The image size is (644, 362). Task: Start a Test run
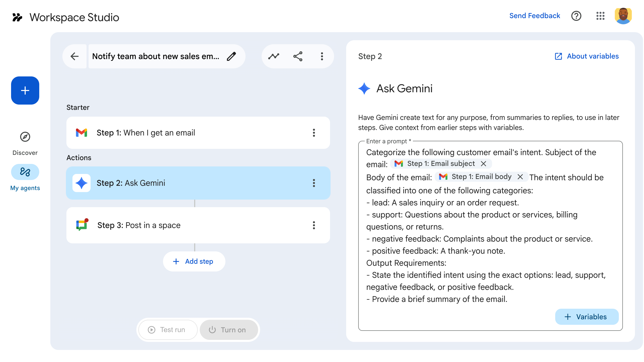(168, 330)
